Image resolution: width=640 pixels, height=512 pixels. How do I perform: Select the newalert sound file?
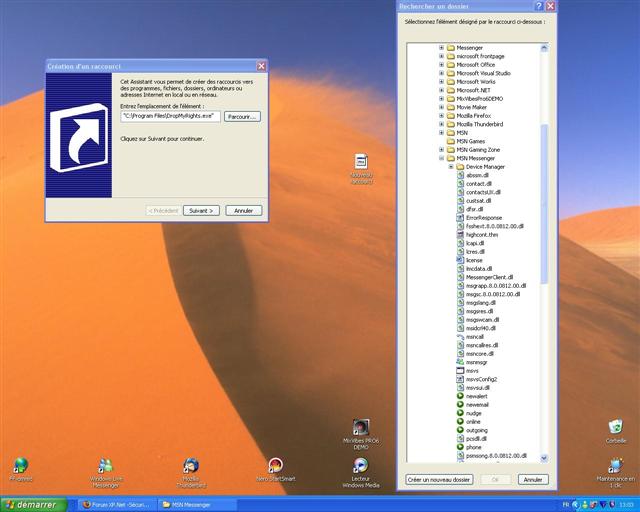click(x=475, y=396)
